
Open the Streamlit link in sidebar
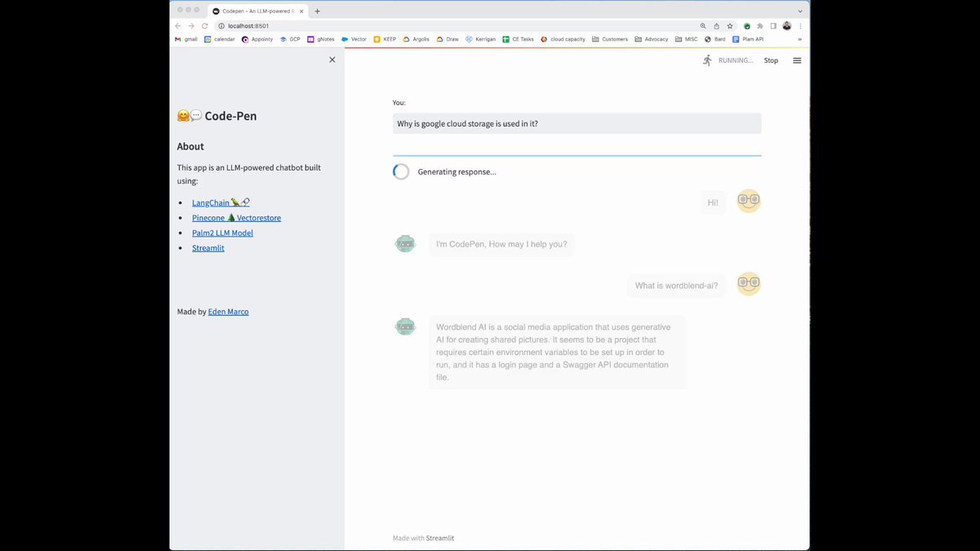pos(208,247)
